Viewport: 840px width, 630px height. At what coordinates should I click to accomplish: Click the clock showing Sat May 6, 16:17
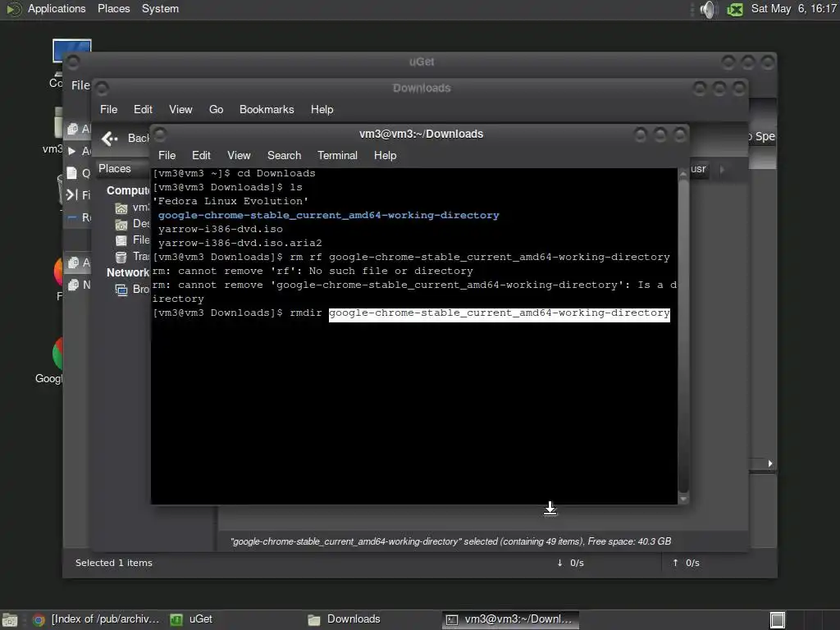point(793,8)
